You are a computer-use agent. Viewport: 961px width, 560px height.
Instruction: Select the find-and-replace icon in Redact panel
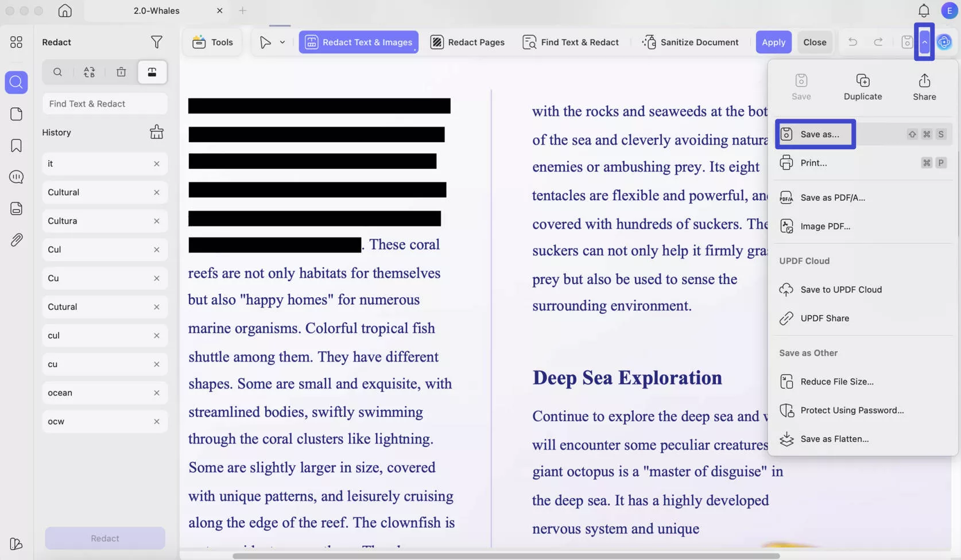tap(89, 72)
